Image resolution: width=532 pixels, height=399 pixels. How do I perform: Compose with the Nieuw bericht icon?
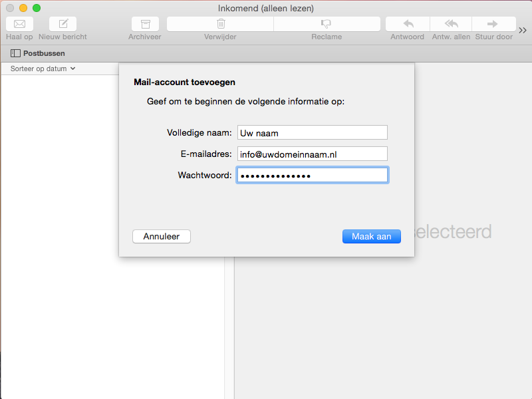(x=63, y=24)
